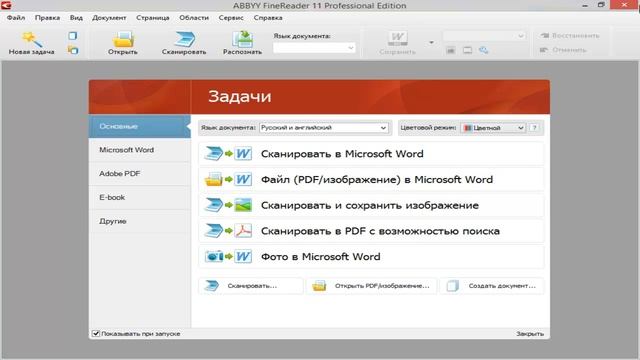Image resolution: width=640 pixels, height=360 pixels.
Task: Toggle the Показывать при запуске checkbox
Action: pos(96,333)
